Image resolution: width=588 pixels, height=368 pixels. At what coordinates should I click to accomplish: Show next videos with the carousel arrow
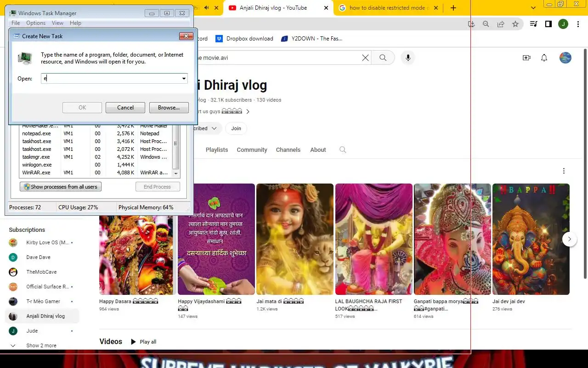(570, 239)
